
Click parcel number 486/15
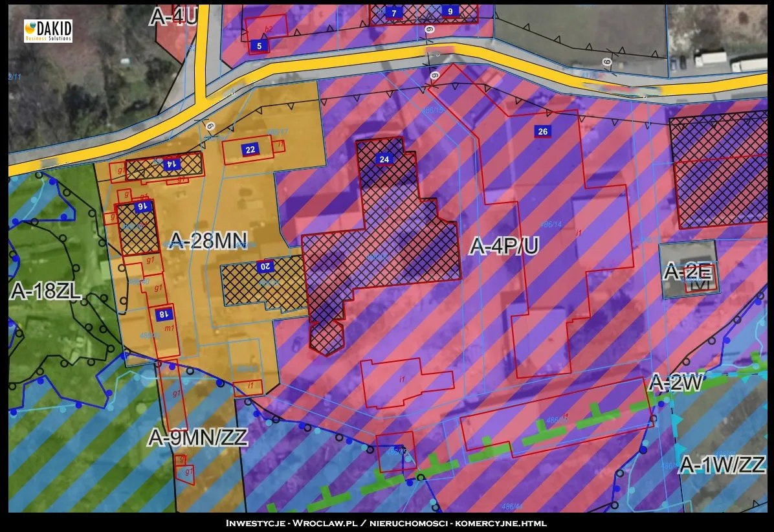coord(433,111)
